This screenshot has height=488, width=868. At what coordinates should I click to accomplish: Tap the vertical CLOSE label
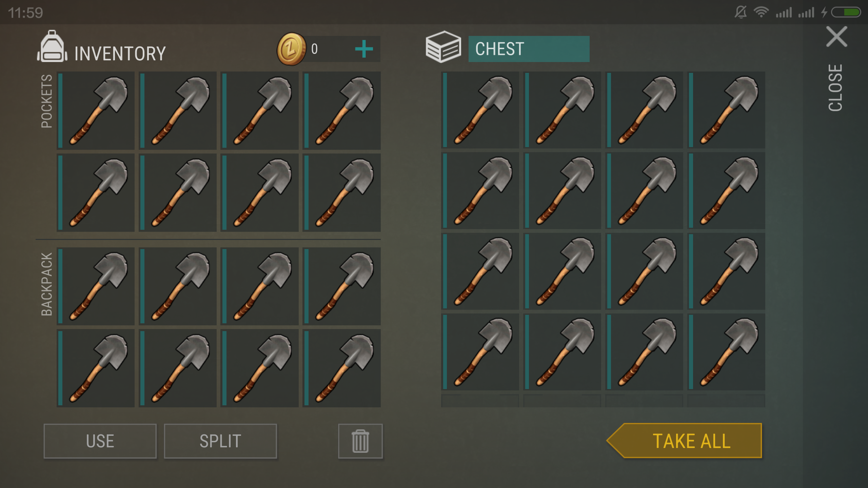coord(835,87)
